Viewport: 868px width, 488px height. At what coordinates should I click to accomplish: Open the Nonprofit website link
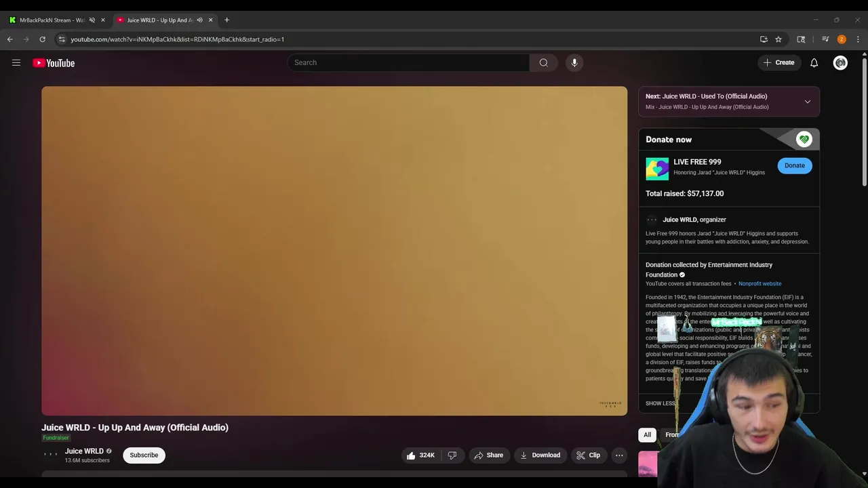tap(759, 283)
